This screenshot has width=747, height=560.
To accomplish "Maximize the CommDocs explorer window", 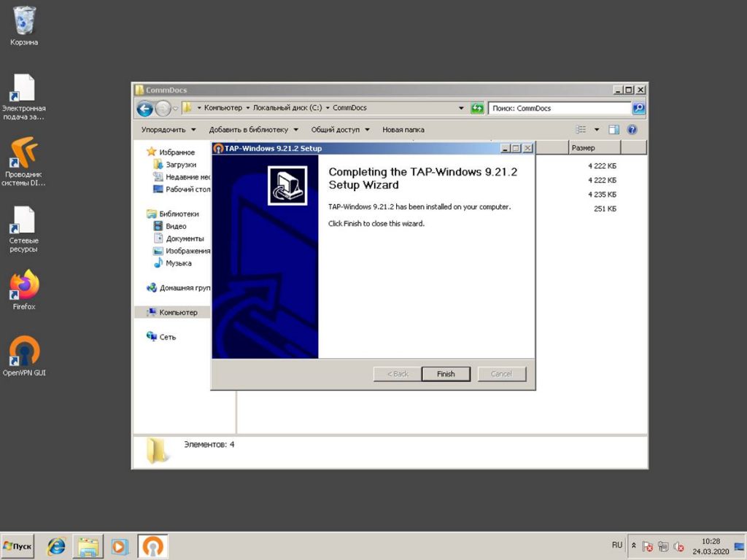I will click(629, 90).
